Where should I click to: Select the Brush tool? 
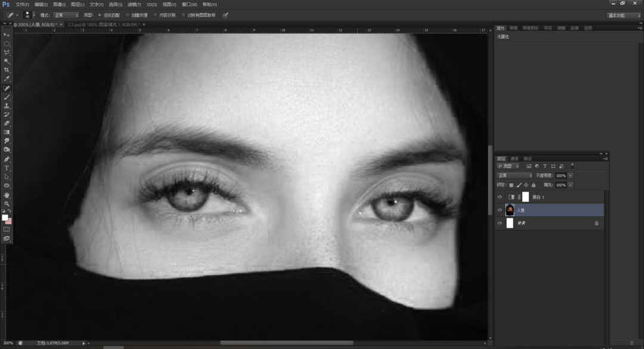[7, 97]
